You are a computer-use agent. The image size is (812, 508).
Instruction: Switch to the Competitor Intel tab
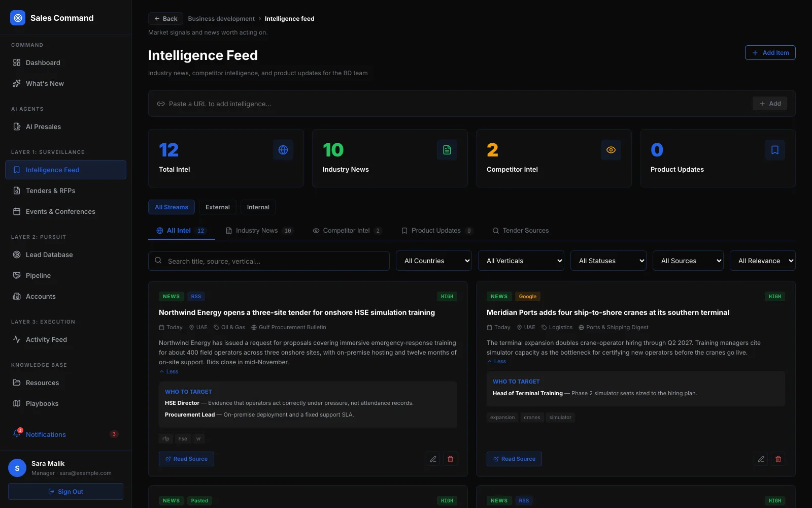tap(347, 231)
